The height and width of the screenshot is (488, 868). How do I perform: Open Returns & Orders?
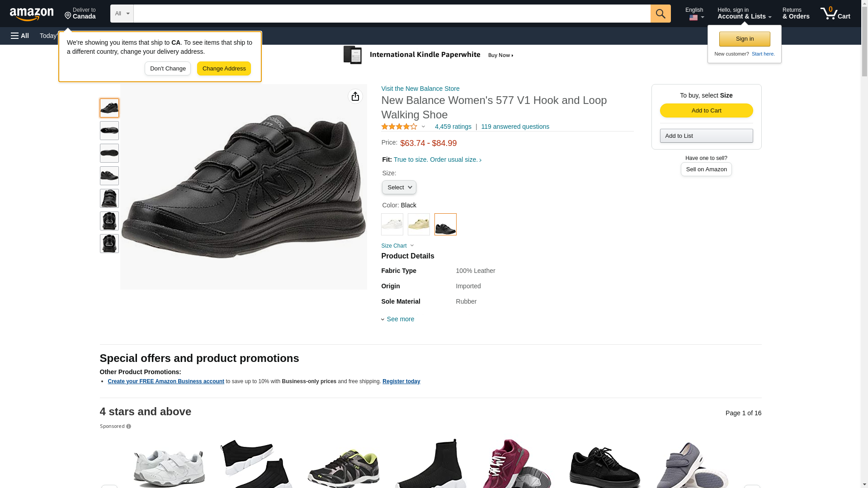pyautogui.click(x=796, y=14)
